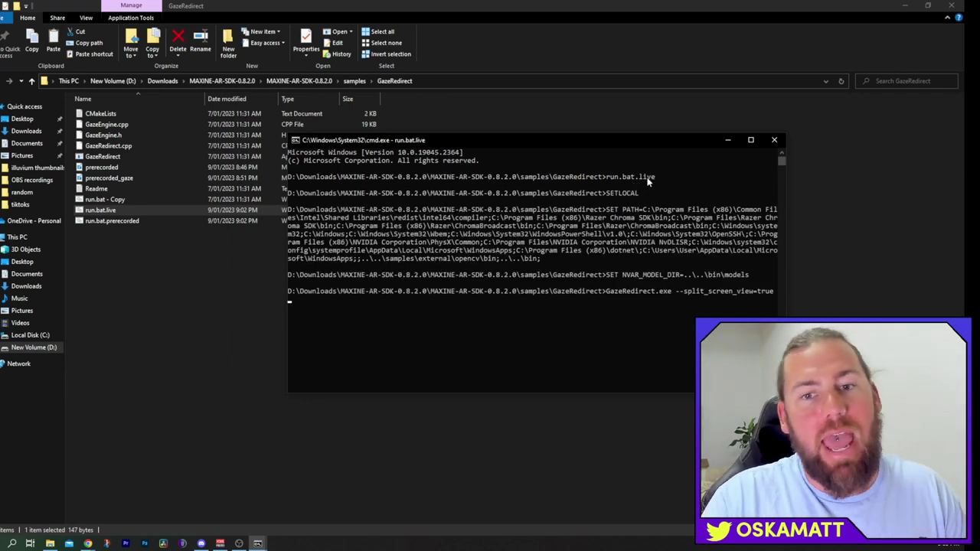Switch to the Home ribbon tab
Image resolution: width=980 pixels, height=551 pixels.
[x=28, y=18]
